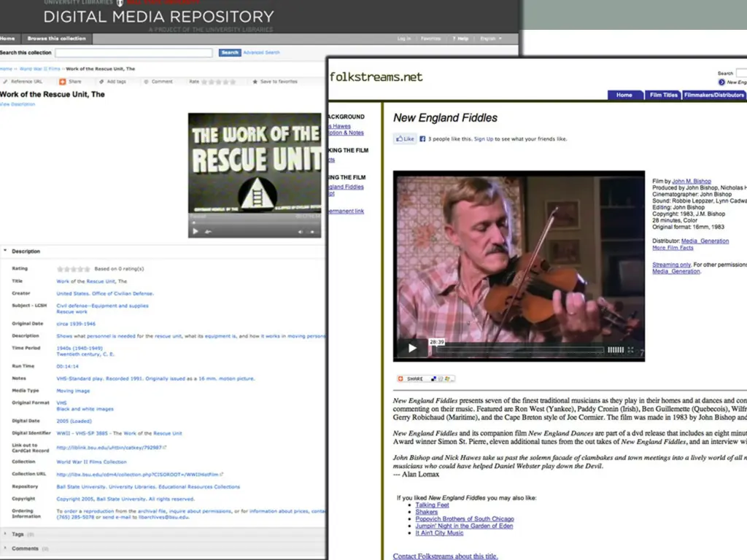Screen dimensions: 747x560
Task: Open Jumpin' Night in the Garden of Eden link
Action: click(x=464, y=526)
